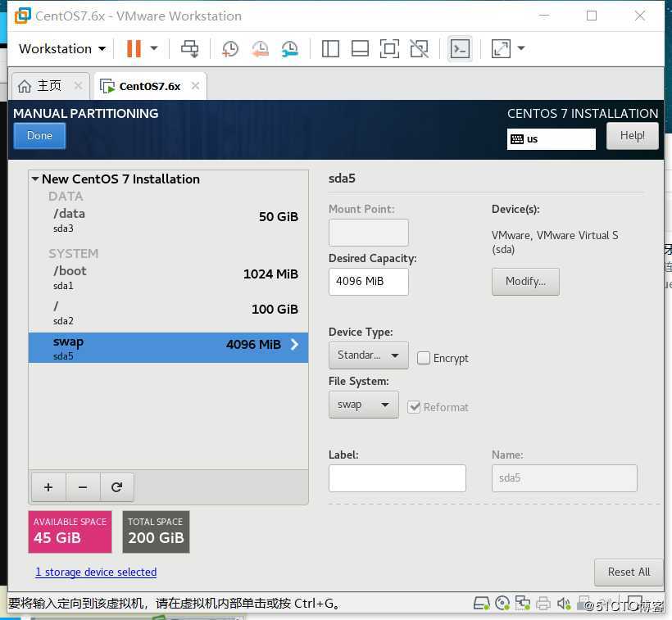The height and width of the screenshot is (620, 672).
Task: Collapse the New CentOS 7 Installation tree
Action: pos(35,179)
